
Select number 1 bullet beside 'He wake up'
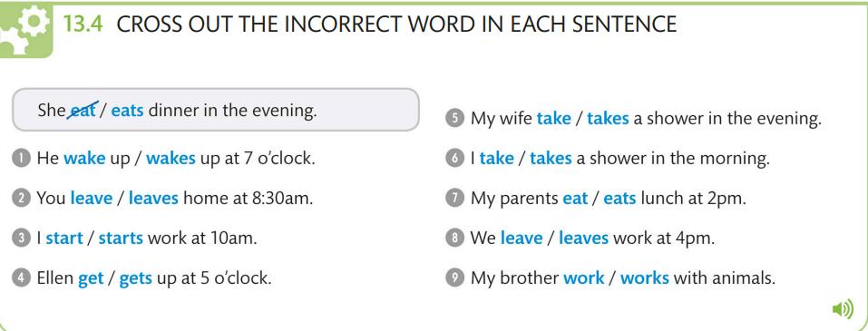click(x=21, y=159)
